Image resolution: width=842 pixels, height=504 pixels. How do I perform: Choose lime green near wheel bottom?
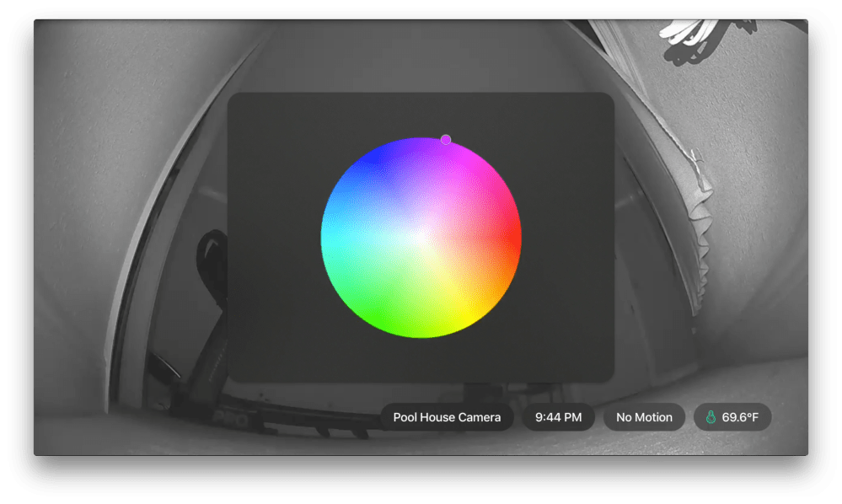421,329
